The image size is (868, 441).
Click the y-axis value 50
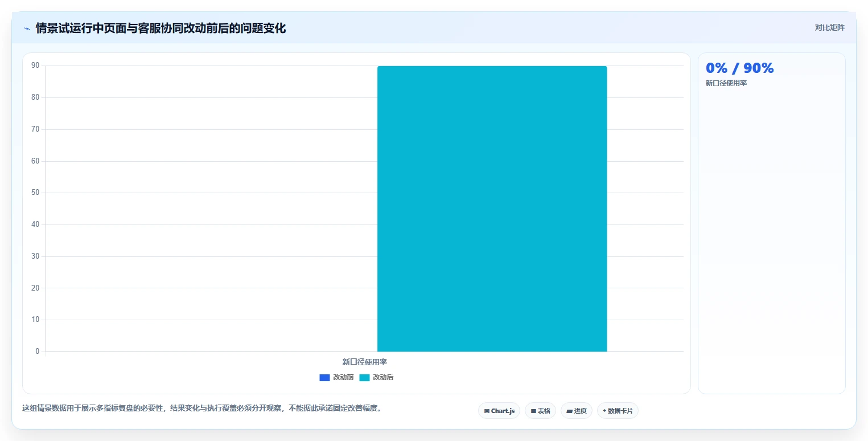pos(35,193)
